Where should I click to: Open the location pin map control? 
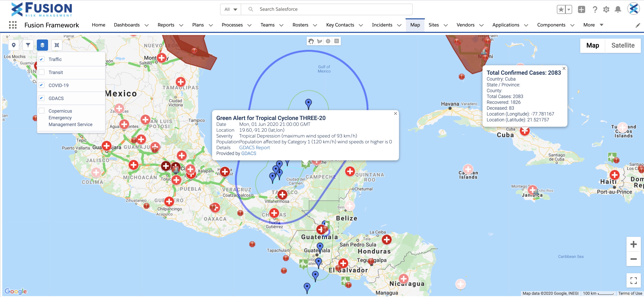[13, 45]
